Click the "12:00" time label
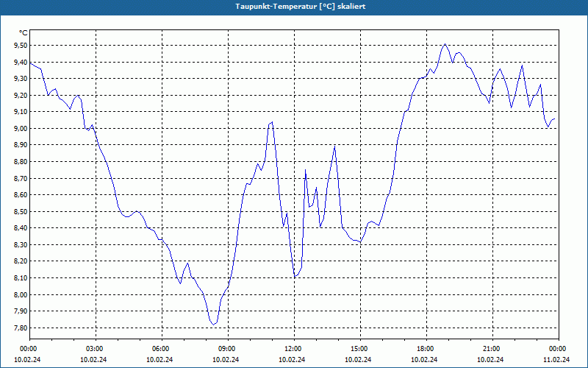This screenshot has width=588, height=368. (294, 349)
